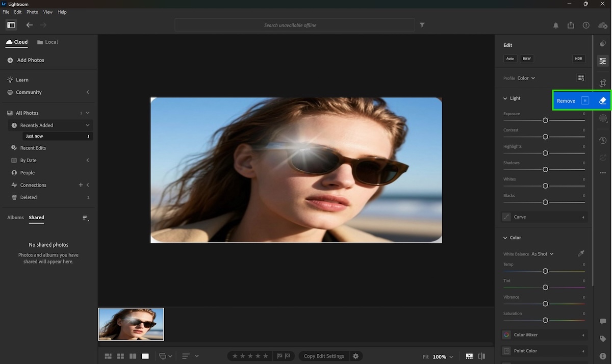Toggle the before/after side-by-side view
Viewport: 612px width, 364px height.
tap(482, 356)
